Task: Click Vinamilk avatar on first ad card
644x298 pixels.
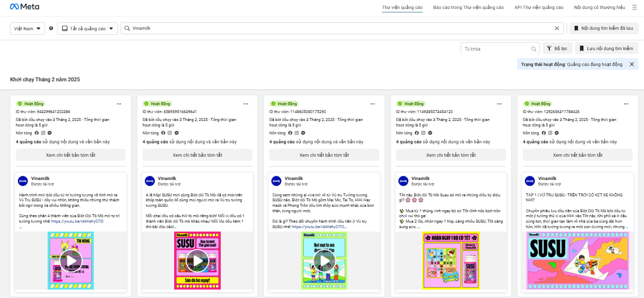Action: coord(23,181)
